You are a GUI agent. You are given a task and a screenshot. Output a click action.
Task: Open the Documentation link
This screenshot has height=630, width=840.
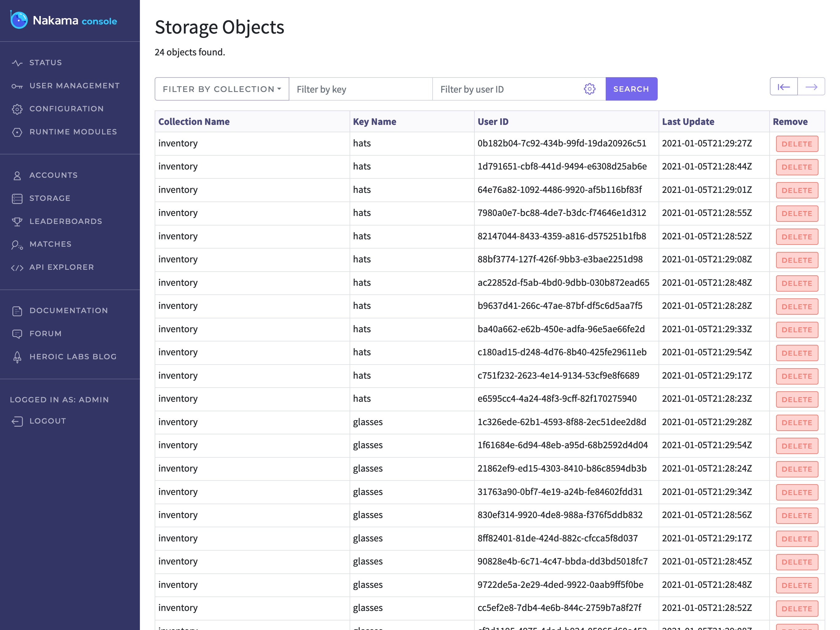(x=68, y=311)
